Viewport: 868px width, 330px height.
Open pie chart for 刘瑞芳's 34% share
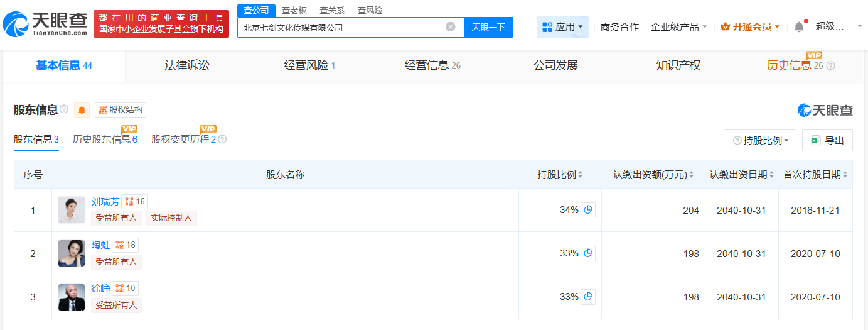click(x=588, y=210)
